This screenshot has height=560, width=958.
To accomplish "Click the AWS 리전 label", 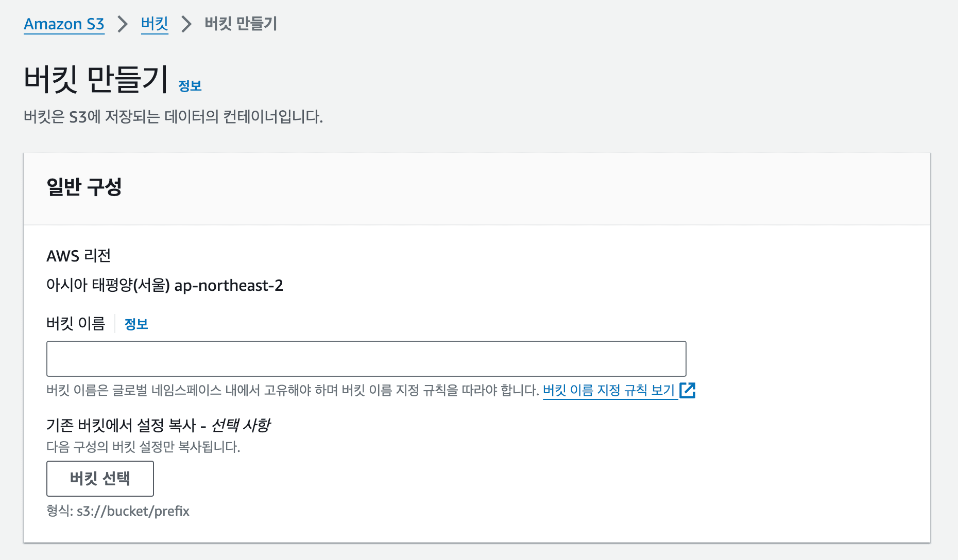I will point(79,256).
